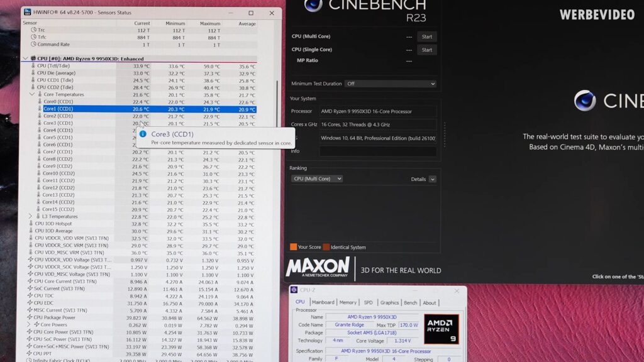Open the Bench tab in CPU-Z
The height and width of the screenshot is (362, 644).
pyautogui.click(x=410, y=302)
